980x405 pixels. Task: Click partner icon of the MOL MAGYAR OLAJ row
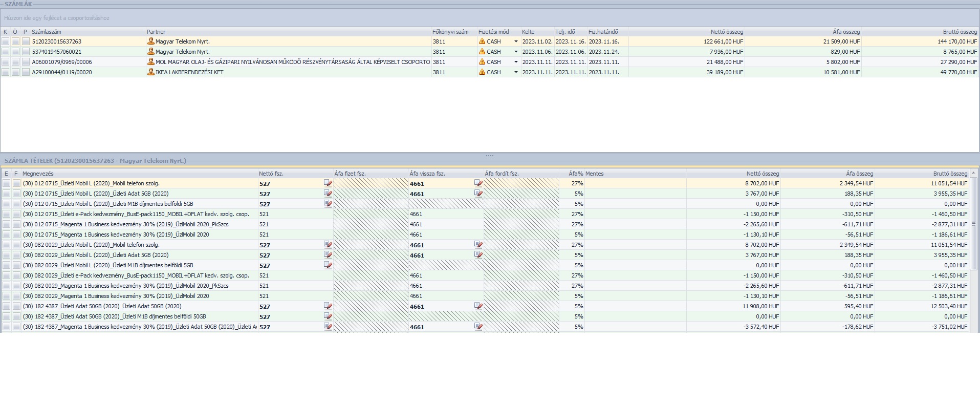150,62
